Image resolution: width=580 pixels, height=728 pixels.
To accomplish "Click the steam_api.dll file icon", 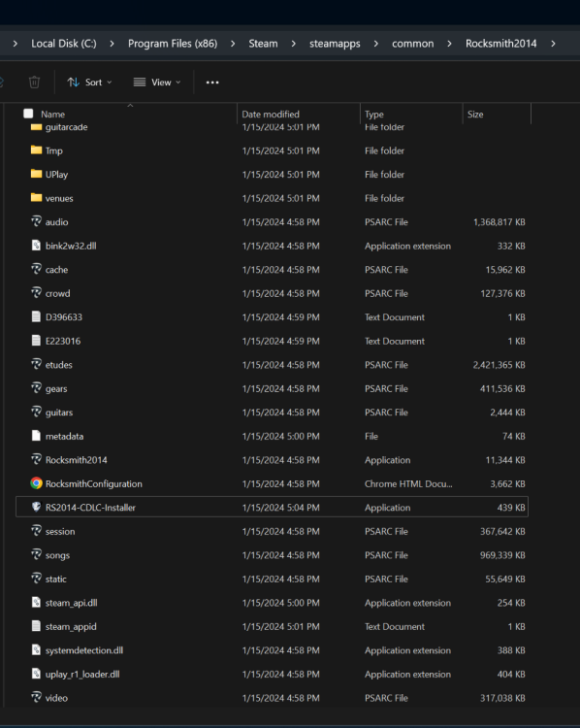I will click(x=36, y=602).
